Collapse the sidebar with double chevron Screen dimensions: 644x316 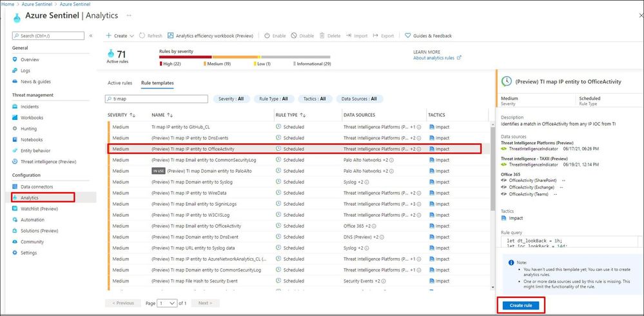pos(91,35)
